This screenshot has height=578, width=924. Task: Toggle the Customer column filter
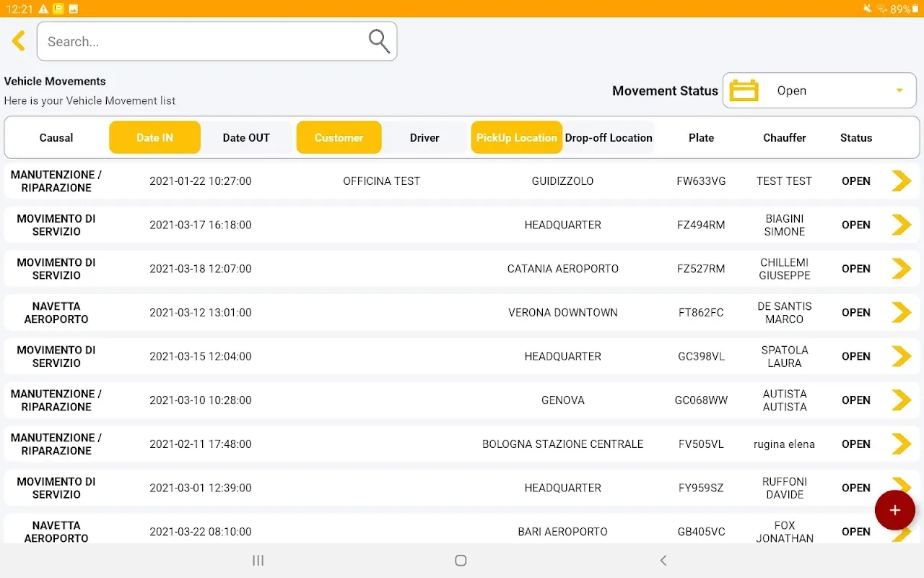click(x=339, y=137)
